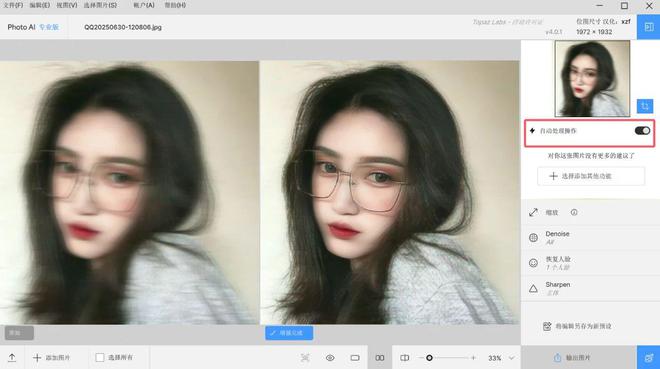660x369 pixels.
Task: Open the Denoise enhancement settings
Action: click(x=591, y=238)
